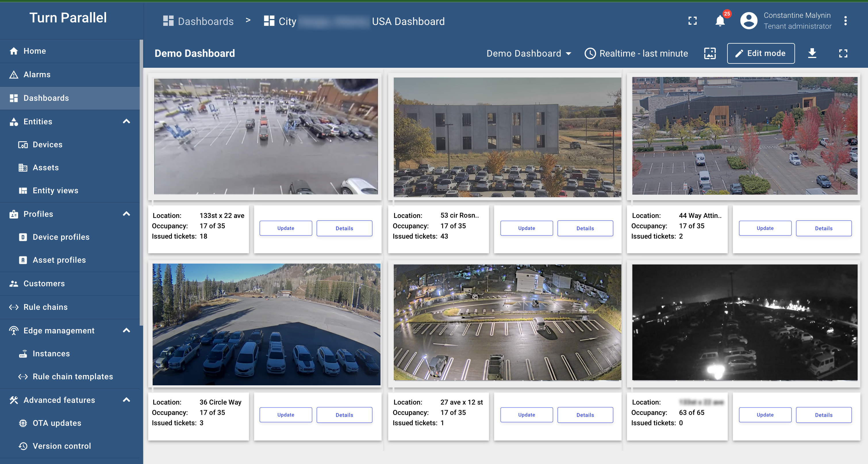Click Details for 36 Circle Way
The image size is (868, 464).
344,415
